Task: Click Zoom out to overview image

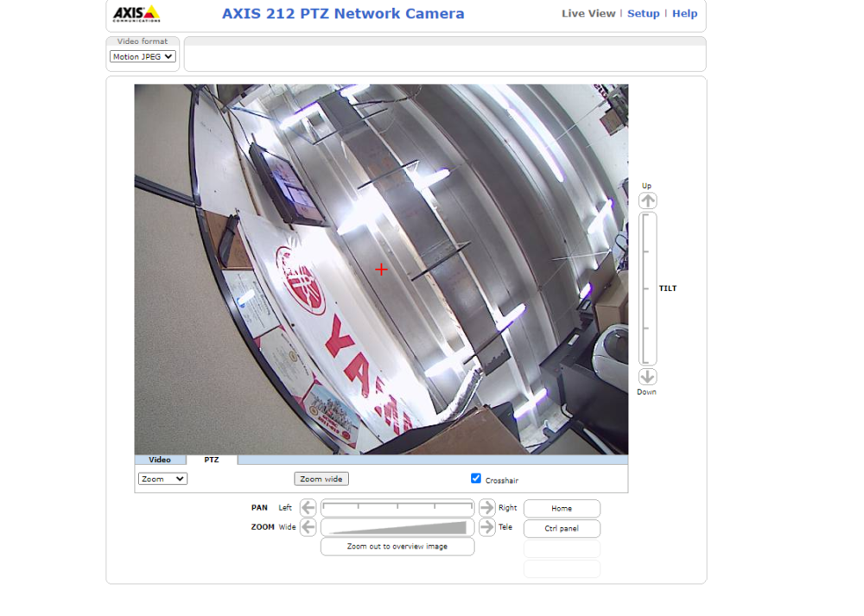Action: click(397, 547)
